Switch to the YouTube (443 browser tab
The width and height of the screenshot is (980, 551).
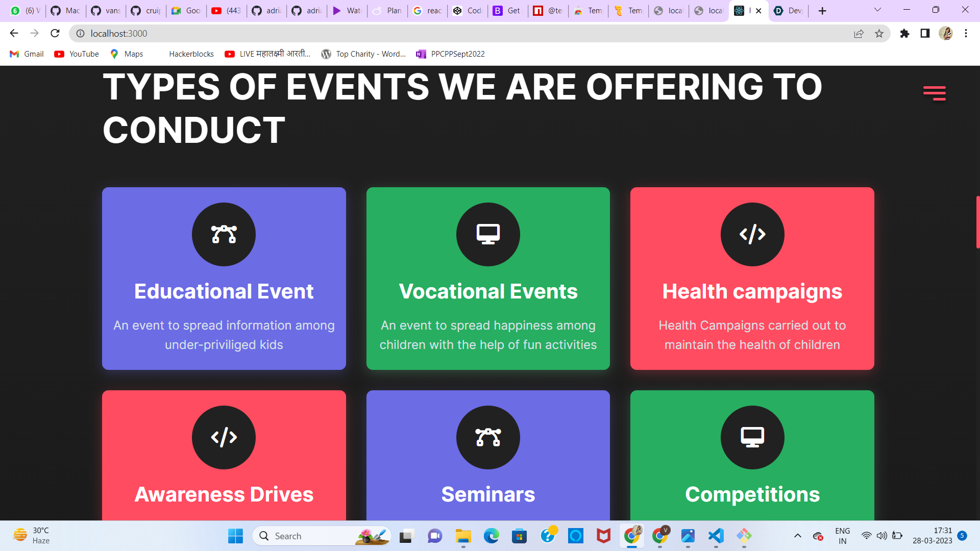(x=227, y=11)
